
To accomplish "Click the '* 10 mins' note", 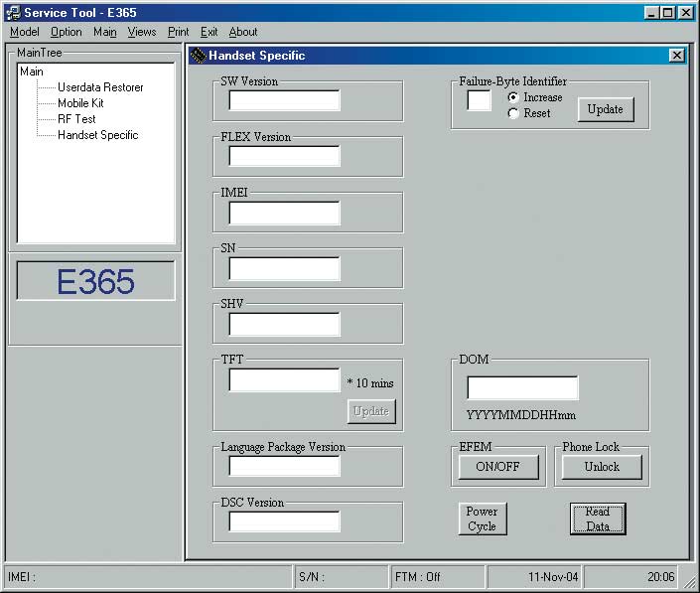I will pyautogui.click(x=370, y=383).
